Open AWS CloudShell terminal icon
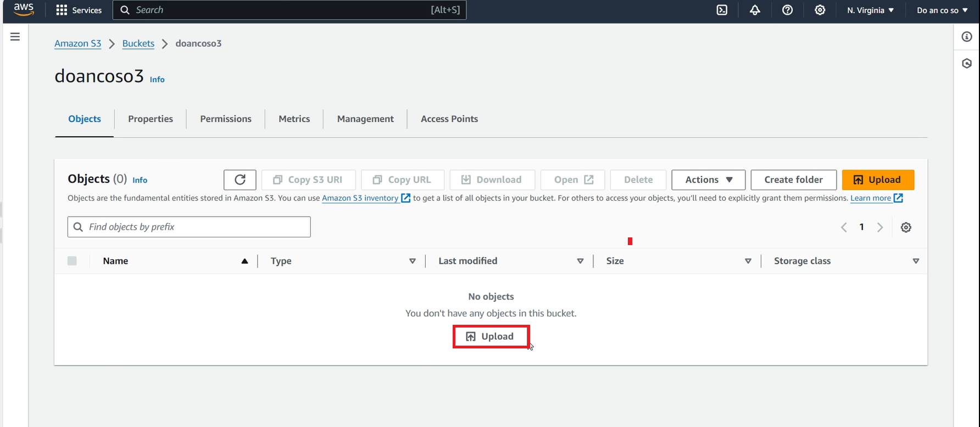980x427 pixels. tap(722, 10)
